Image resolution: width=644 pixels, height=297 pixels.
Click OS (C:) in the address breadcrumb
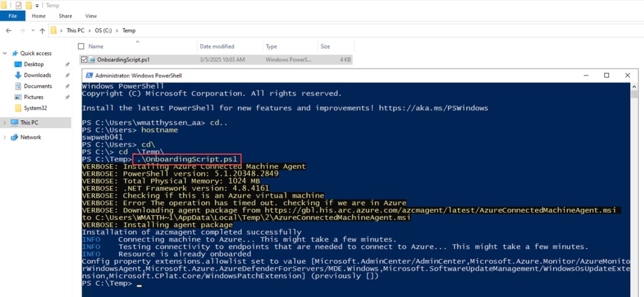coord(104,30)
